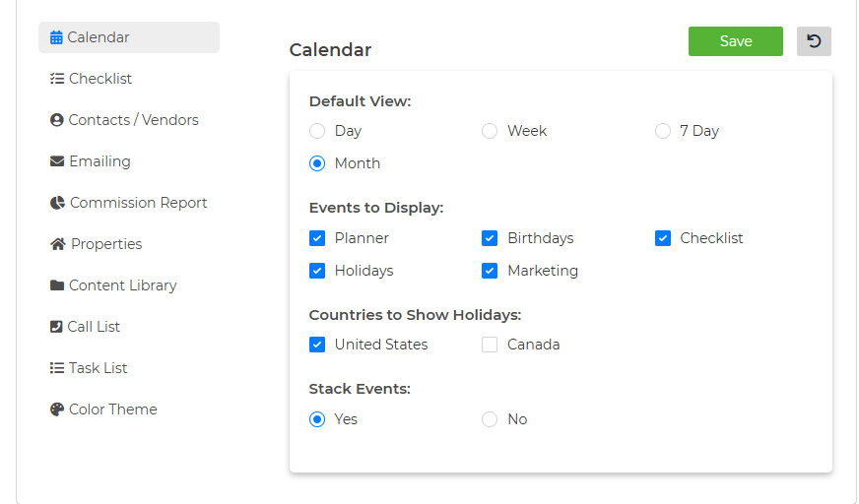Click the Color Theme palette icon
Image resolution: width=859 pixels, height=504 pixels.
pyautogui.click(x=57, y=409)
